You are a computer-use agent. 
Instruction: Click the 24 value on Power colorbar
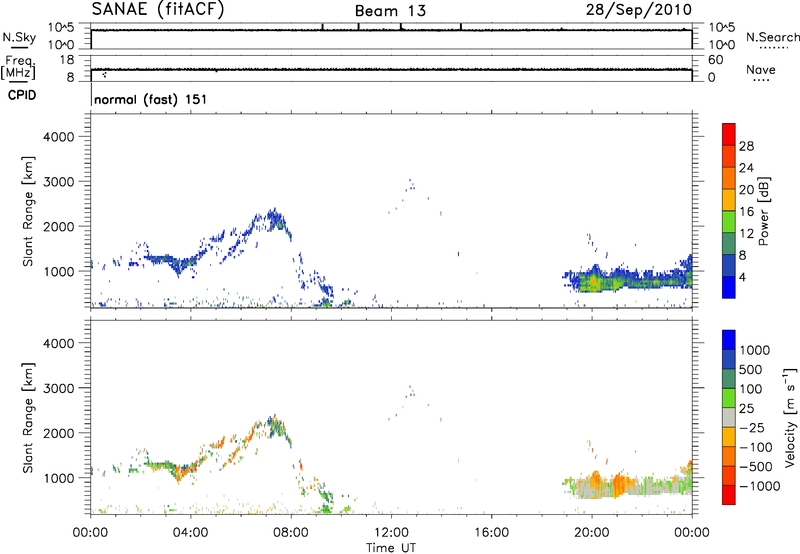pos(746,168)
